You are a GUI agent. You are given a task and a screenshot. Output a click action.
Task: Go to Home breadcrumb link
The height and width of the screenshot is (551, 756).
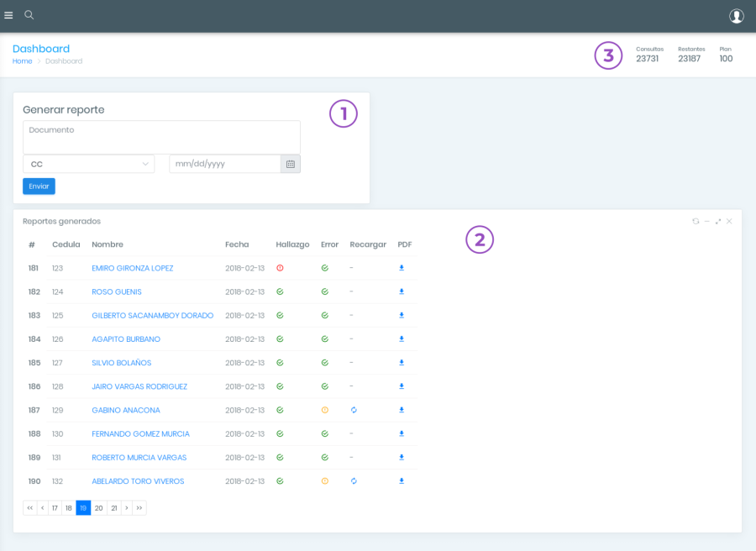[22, 61]
